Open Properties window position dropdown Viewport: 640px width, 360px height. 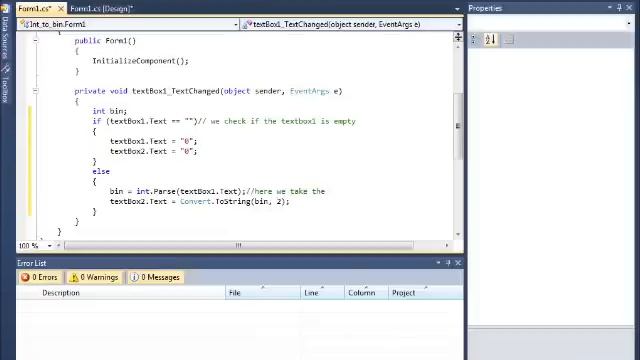tap(609, 8)
